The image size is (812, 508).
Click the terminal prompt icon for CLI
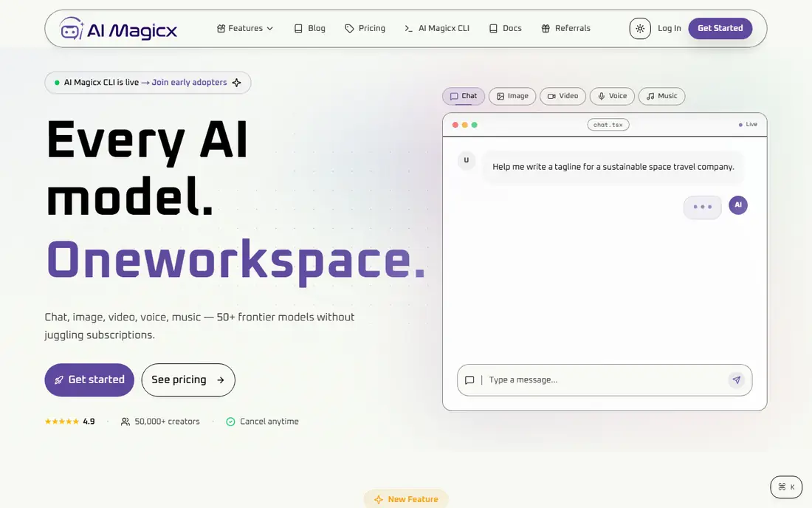(x=409, y=29)
